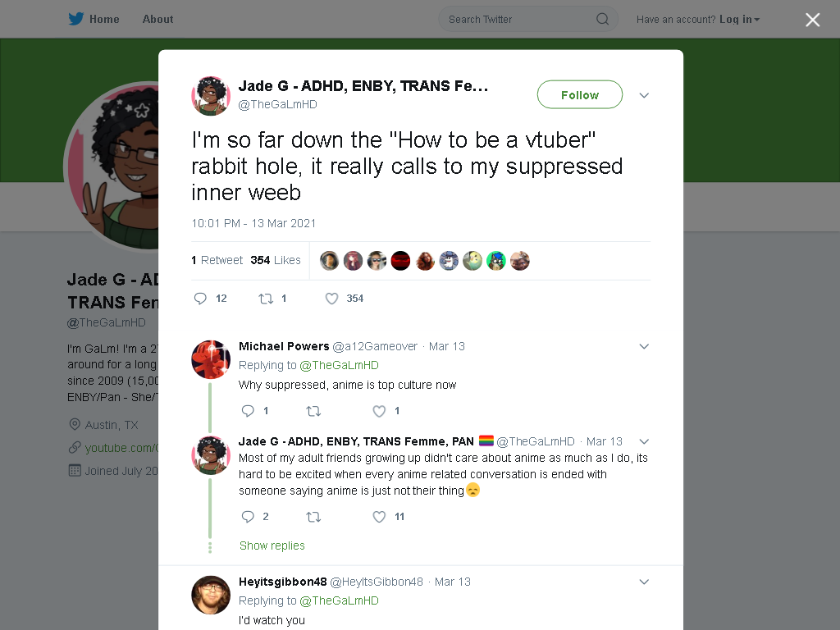The width and height of the screenshot is (840, 630).
Task: Click the search magnifier icon
Action: point(602,20)
